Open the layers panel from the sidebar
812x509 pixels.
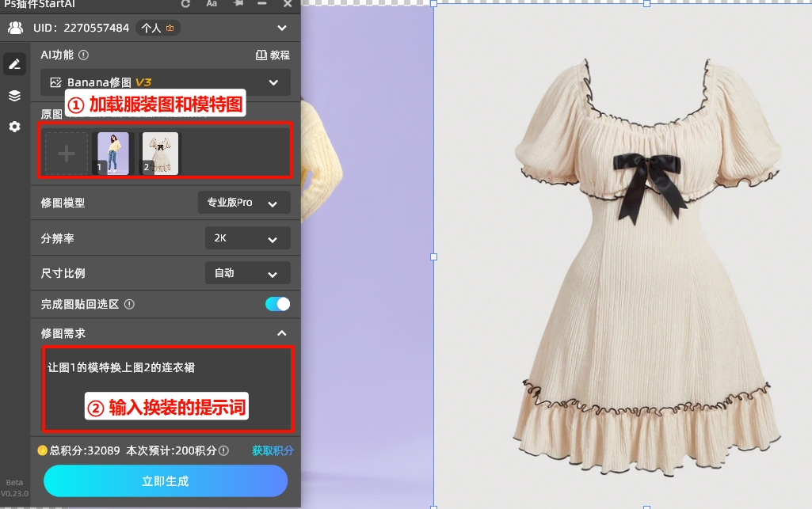pyautogui.click(x=14, y=96)
